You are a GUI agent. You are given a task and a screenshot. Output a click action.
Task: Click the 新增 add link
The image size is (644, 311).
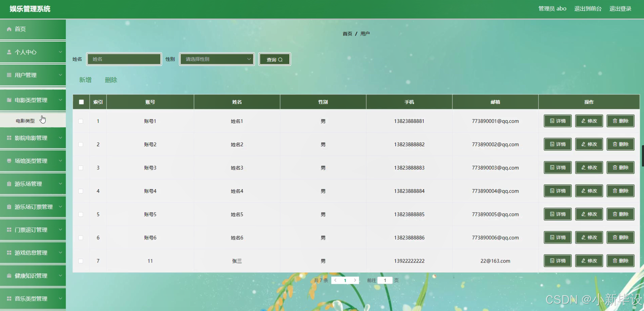click(85, 80)
